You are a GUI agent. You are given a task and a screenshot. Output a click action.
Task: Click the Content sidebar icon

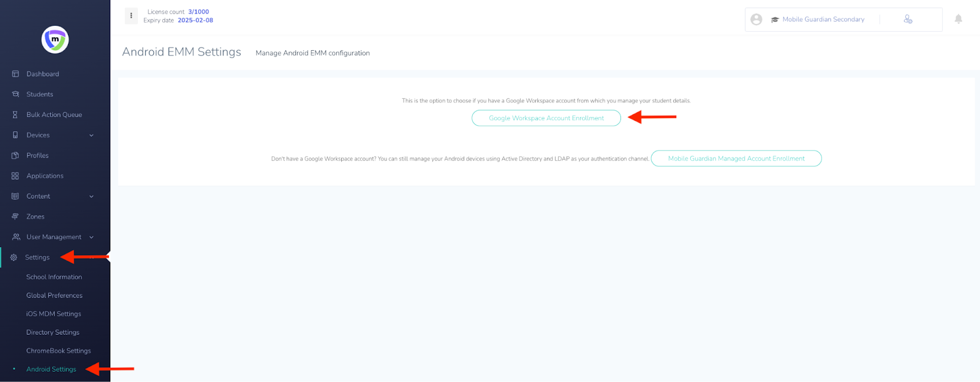click(x=15, y=196)
